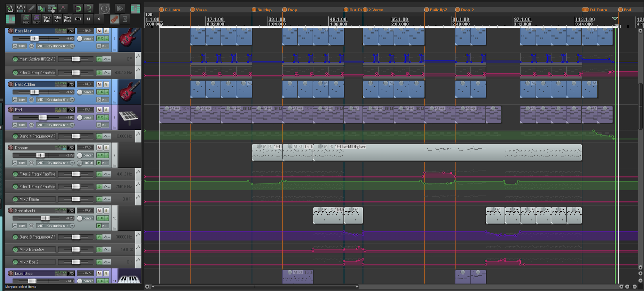Set automation mode with the latch icon
This screenshot has height=291, width=644.
[36, 19]
